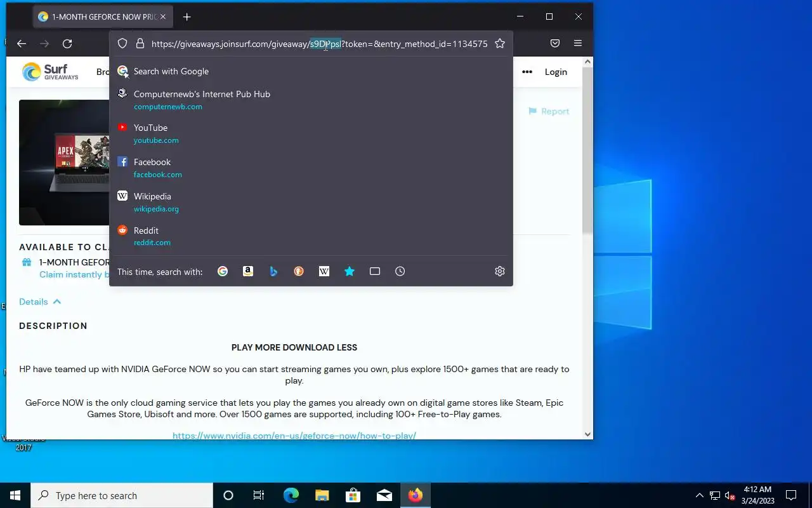The width and height of the screenshot is (812, 508).
Task: Open volume tray icon
Action: coord(730,495)
